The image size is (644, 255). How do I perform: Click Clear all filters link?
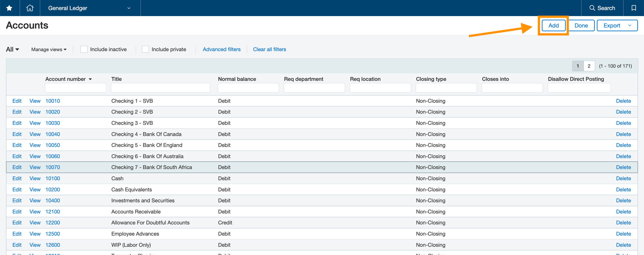(270, 49)
